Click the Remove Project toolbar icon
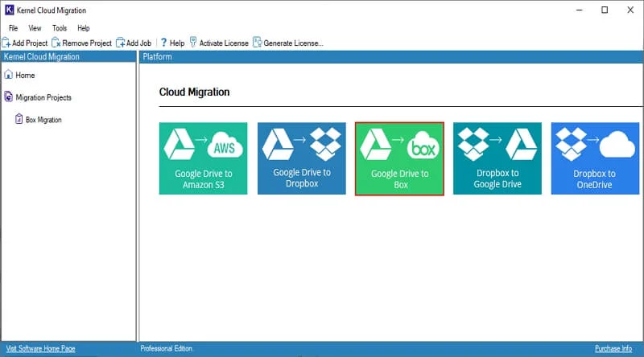 click(x=56, y=43)
